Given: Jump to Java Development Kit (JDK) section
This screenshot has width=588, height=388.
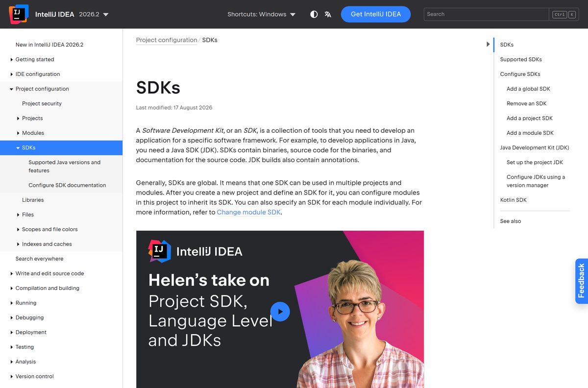Looking at the screenshot, I should tap(535, 147).
